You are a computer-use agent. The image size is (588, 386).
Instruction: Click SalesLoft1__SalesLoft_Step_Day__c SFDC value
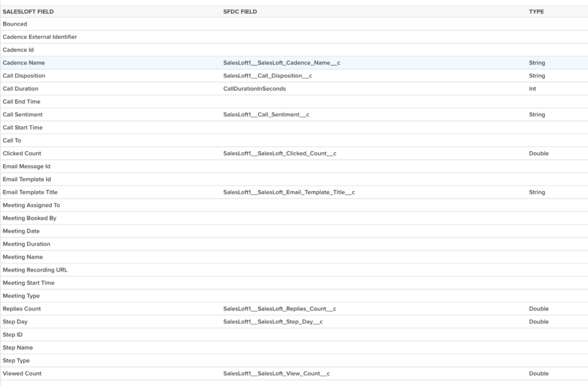point(273,321)
